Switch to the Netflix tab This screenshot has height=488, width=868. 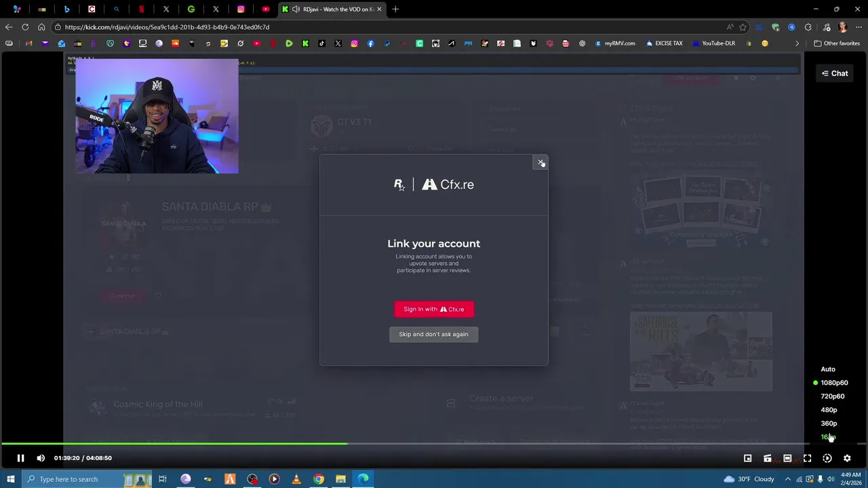tap(141, 9)
